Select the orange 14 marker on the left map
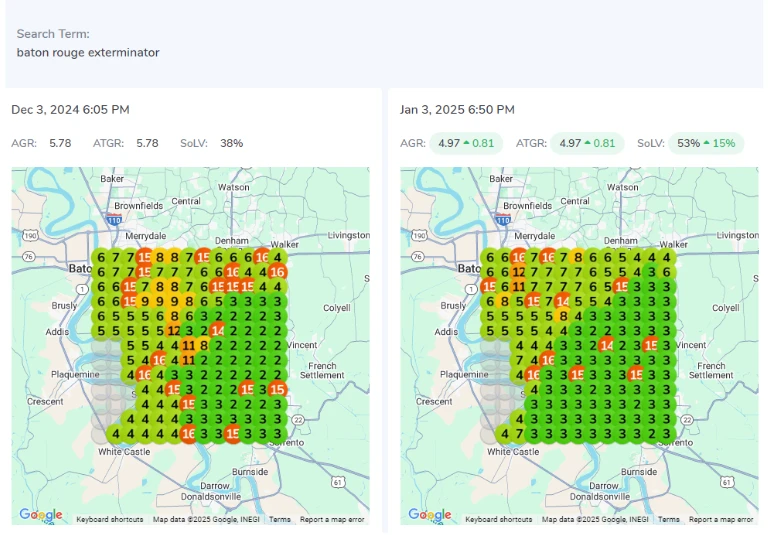The width and height of the screenshot is (768, 535). pyautogui.click(x=218, y=329)
